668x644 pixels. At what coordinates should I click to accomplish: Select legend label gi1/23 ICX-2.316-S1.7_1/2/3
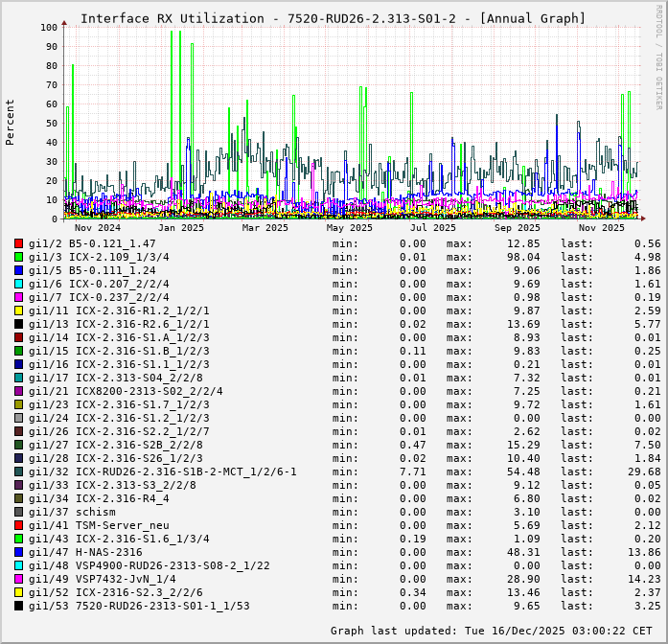point(119,404)
